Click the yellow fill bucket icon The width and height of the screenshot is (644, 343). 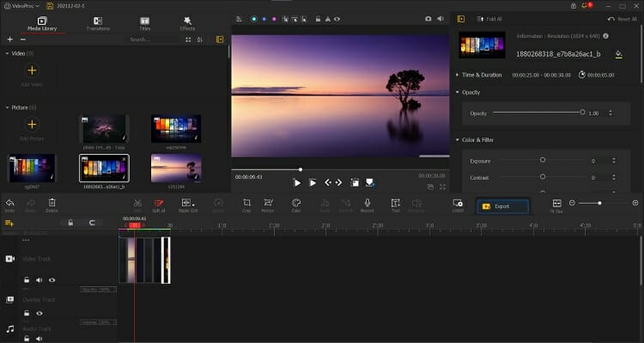pos(618,54)
